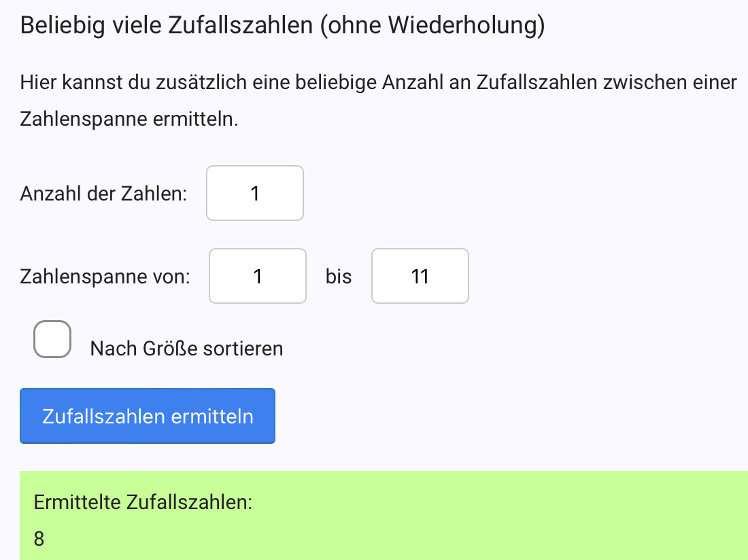Click the Zahlenspanne von label

[105, 277]
